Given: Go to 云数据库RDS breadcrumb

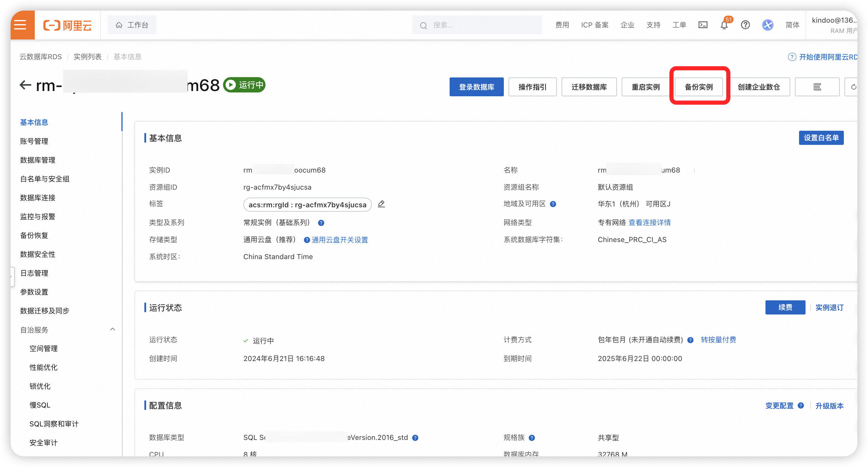Looking at the screenshot, I should pyautogui.click(x=41, y=57).
